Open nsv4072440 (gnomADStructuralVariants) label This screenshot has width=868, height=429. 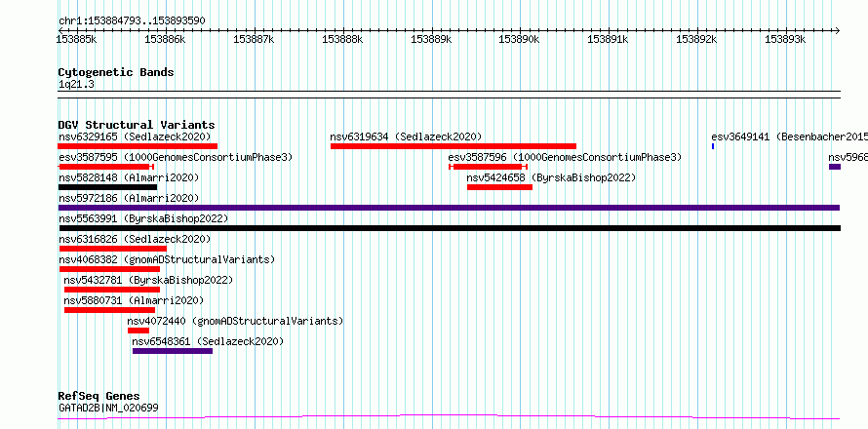click(x=235, y=321)
